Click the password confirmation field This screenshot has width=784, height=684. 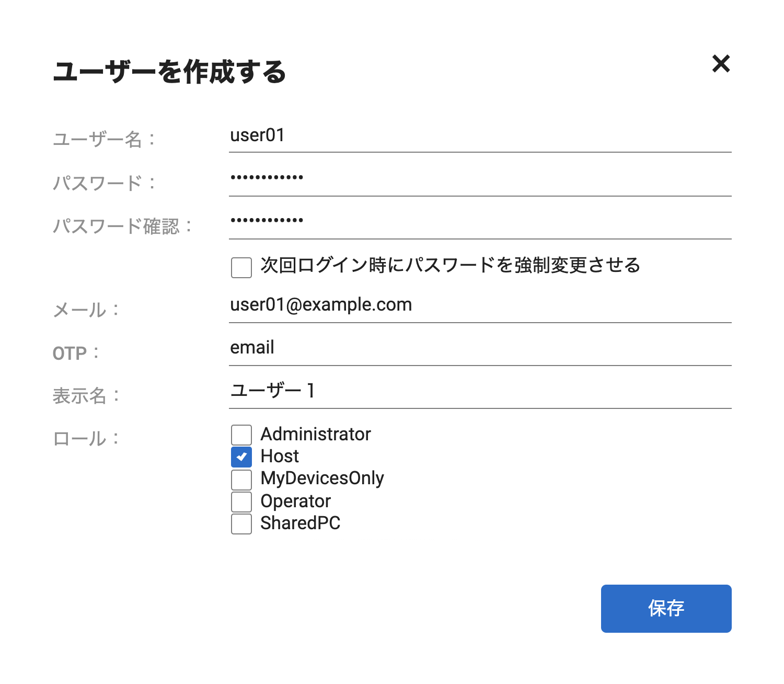click(x=480, y=222)
